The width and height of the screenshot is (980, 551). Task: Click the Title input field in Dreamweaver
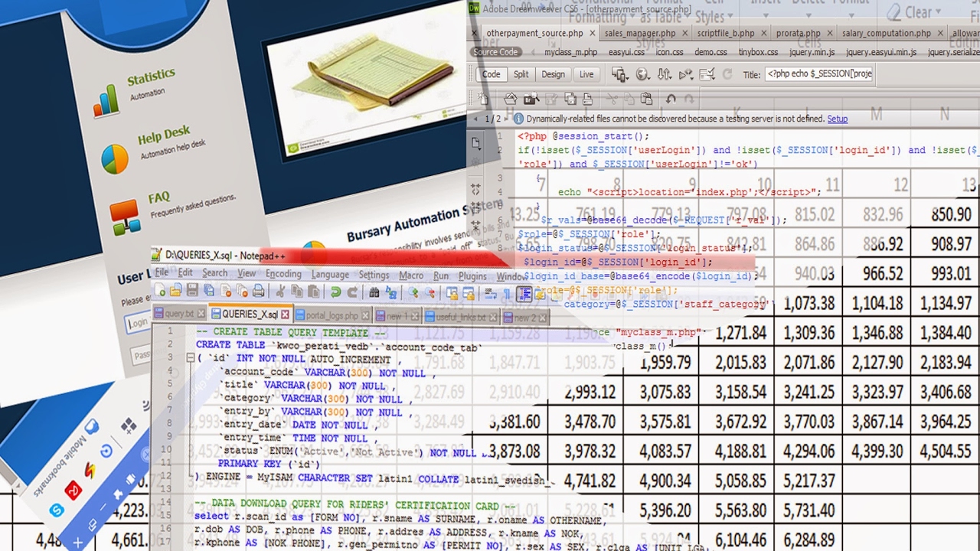[x=818, y=74]
